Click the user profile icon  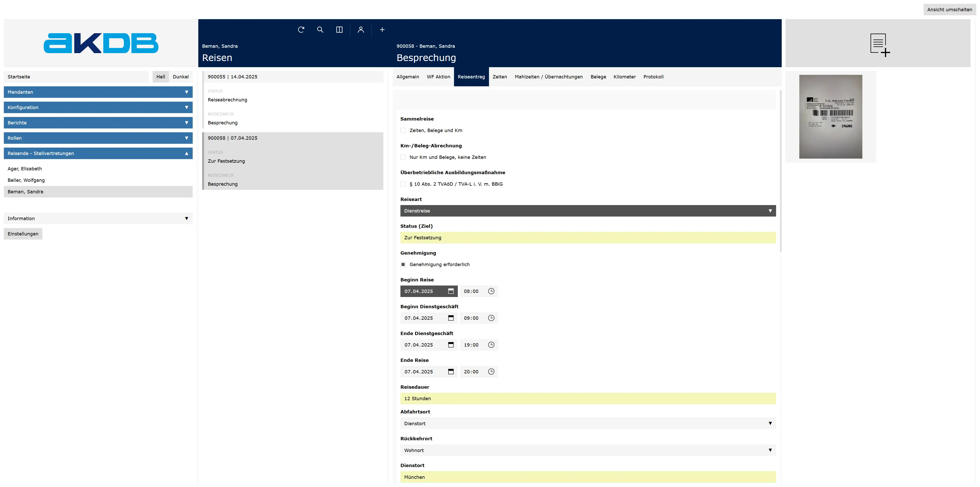point(361,30)
